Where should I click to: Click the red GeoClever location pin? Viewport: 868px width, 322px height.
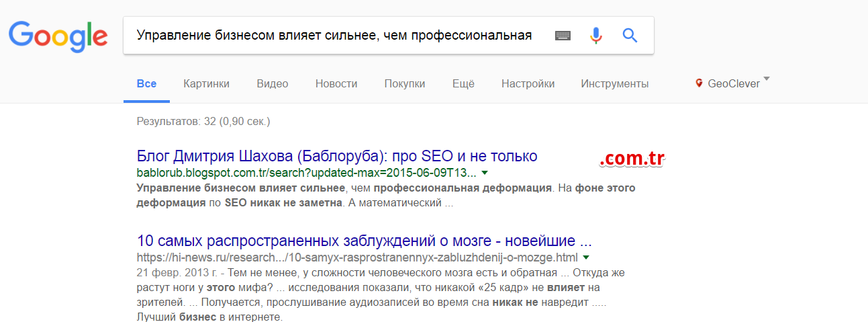tap(700, 83)
